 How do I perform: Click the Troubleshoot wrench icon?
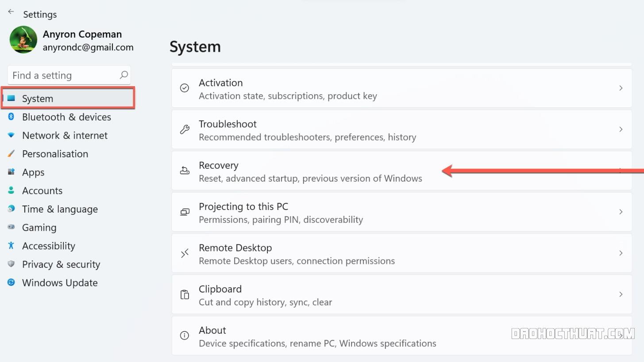(x=185, y=129)
